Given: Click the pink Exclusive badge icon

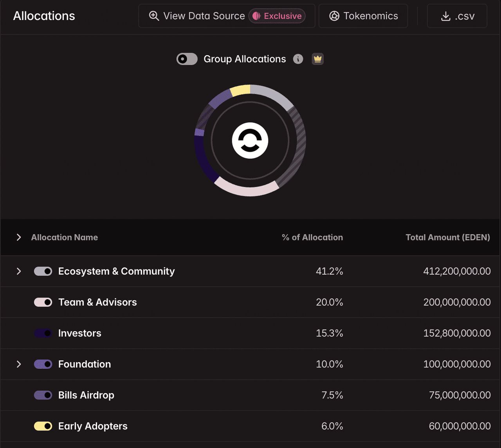Looking at the screenshot, I should click(x=256, y=16).
